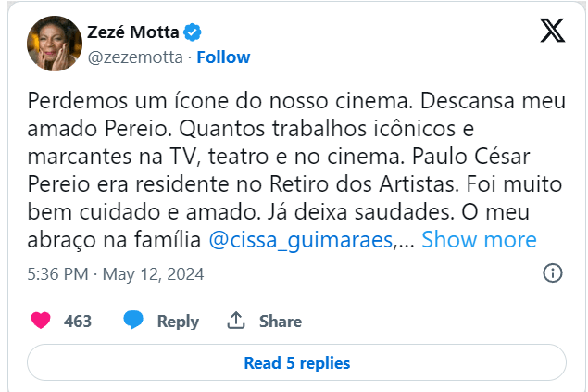Image resolution: width=588 pixels, height=392 pixels.
Task: Click the X logo icon
Action: pyautogui.click(x=552, y=32)
